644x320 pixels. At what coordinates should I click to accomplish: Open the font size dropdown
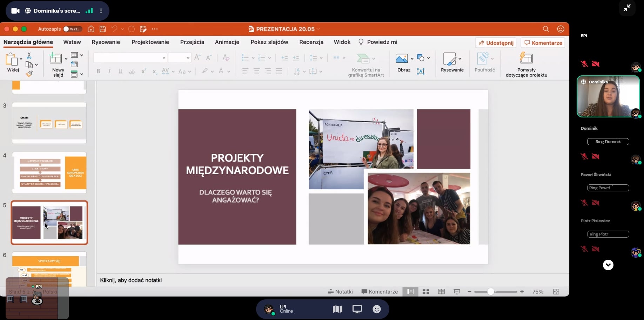[x=188, y=58]
